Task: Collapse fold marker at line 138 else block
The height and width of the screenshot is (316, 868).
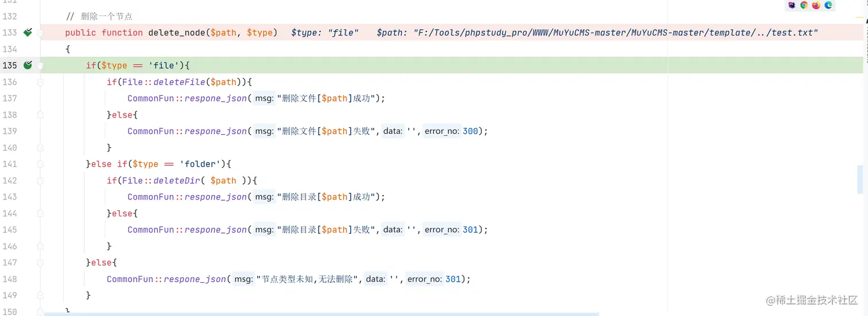Action: (x=40, y=115)
